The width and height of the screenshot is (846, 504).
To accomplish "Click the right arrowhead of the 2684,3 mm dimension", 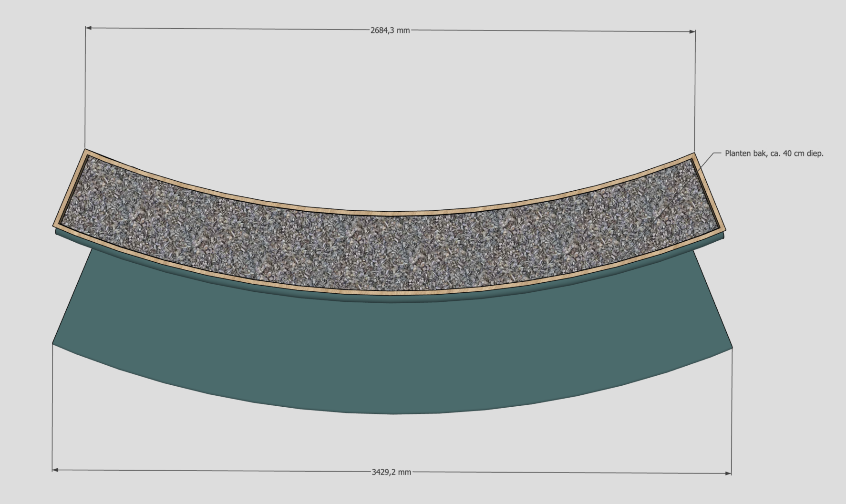I will point(692,32).
